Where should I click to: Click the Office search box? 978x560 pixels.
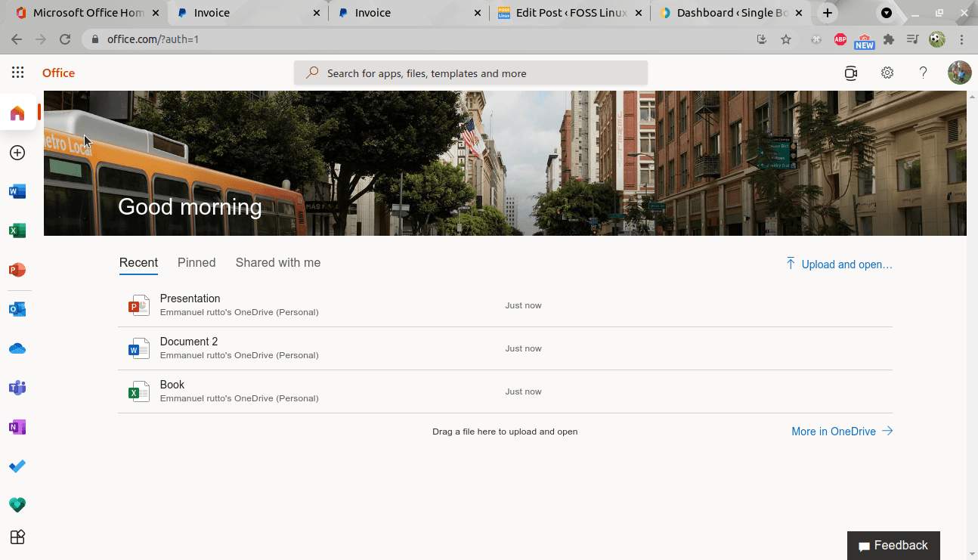pos(471,73)
